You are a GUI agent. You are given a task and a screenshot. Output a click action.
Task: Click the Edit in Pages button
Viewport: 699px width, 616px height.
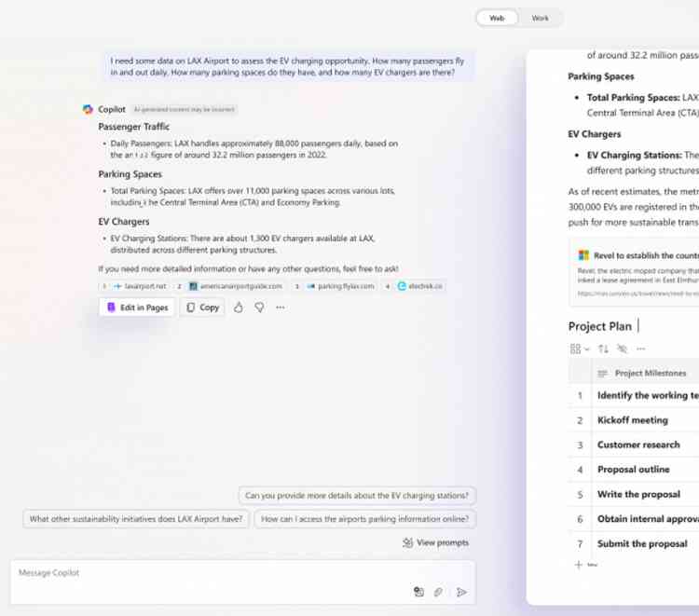coord(137,308)
